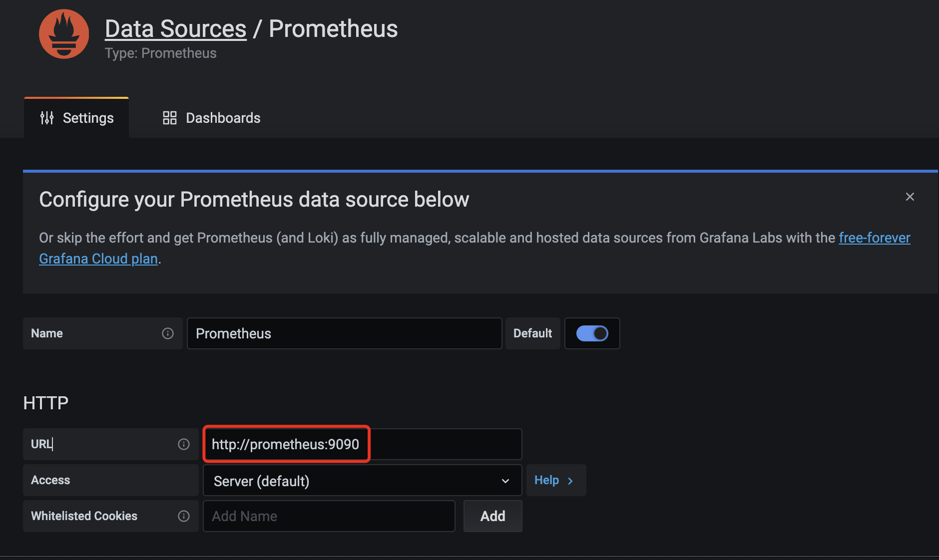Click the Add cookie button
The width and height of the screenshot is (939, 560).
493,516
